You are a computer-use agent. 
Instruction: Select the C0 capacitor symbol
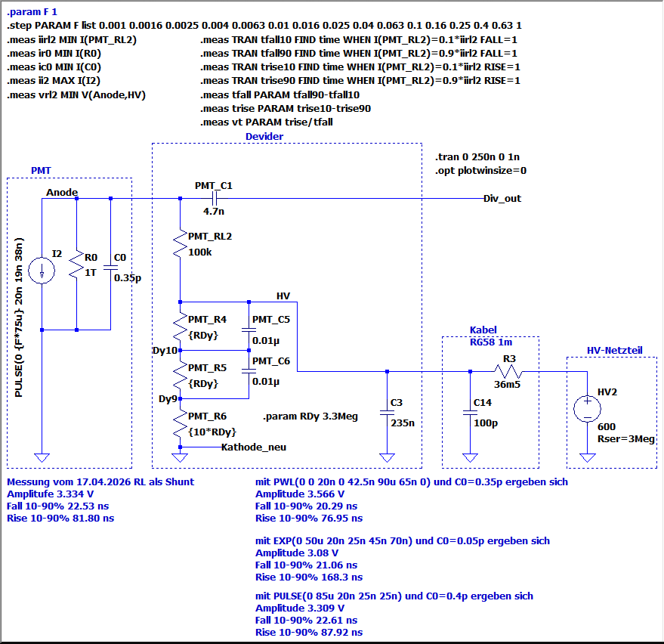coord(110,268)
